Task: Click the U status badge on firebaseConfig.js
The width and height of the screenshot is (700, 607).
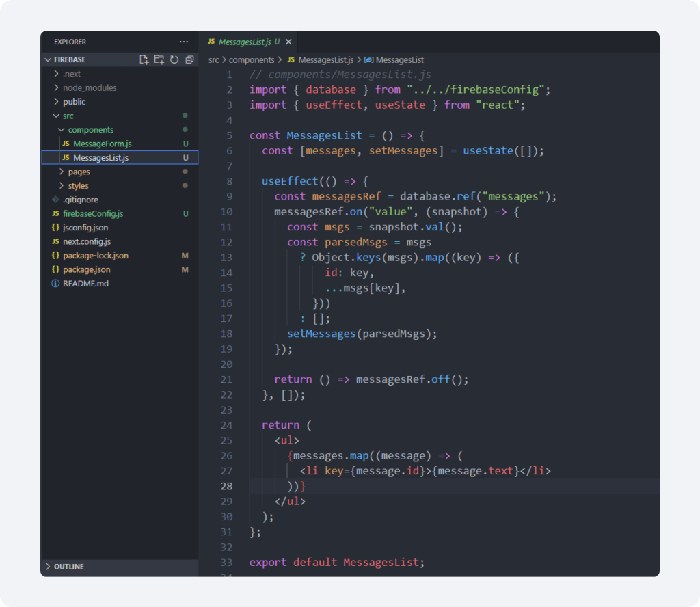Action: tap(185, 214)
